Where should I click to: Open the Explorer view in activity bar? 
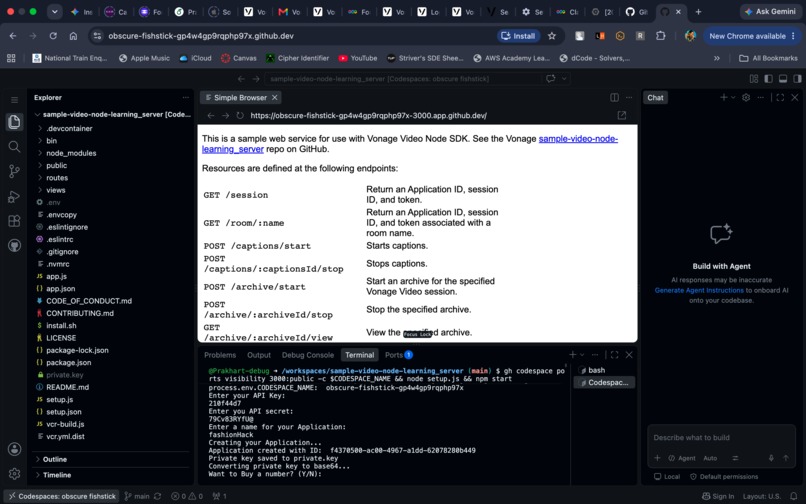coord(14,122)
